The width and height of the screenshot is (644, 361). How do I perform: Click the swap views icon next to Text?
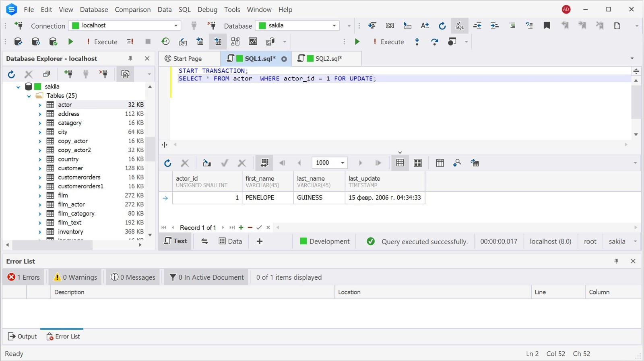tap(204, 241)
